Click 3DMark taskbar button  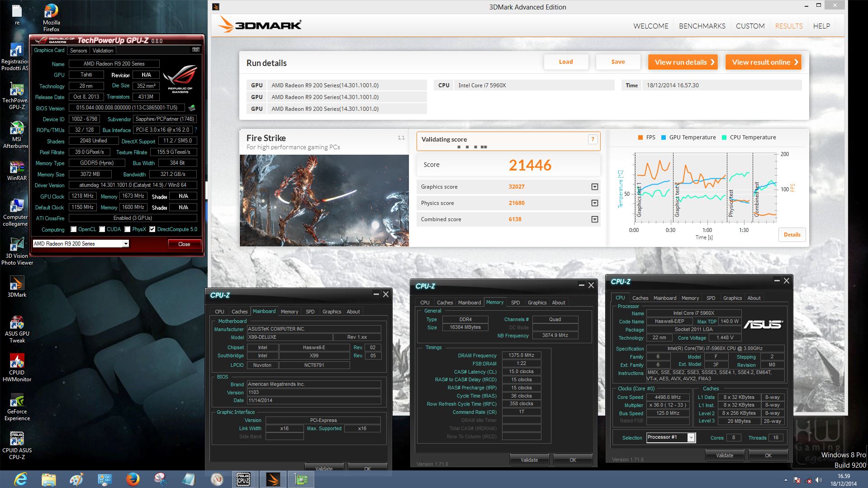point(273,479)
